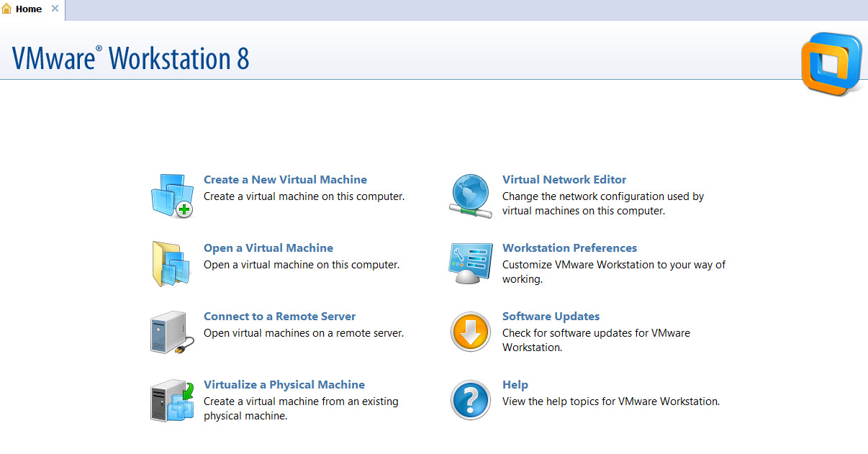Click text 'Open a virtual machine on this computer.'
868x454 pixels.
tap(302, 265)
